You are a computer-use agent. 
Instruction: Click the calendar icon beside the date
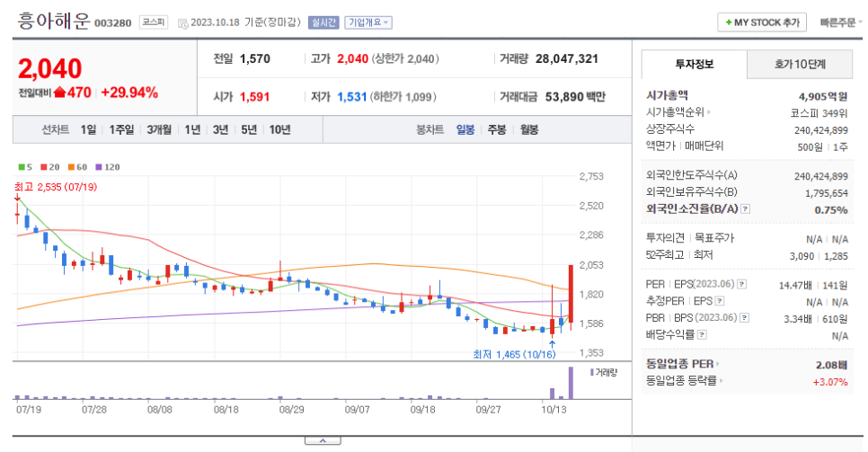point(182,23)
